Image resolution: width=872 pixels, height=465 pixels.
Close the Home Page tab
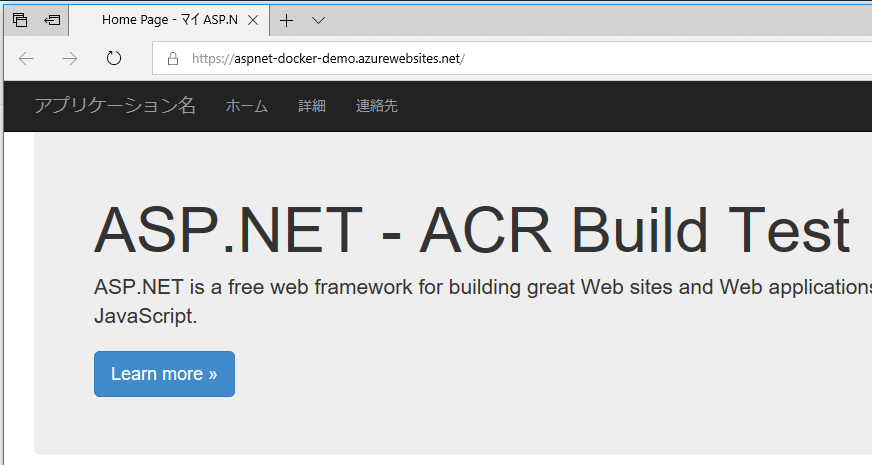click(252, 21)
